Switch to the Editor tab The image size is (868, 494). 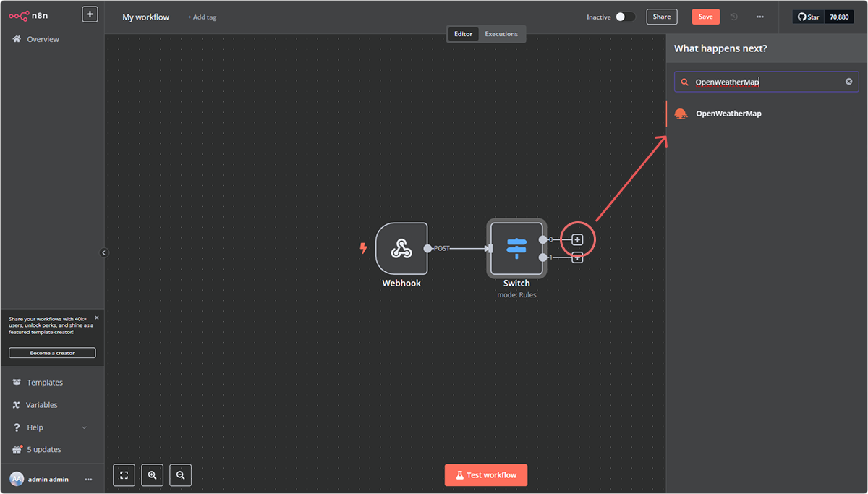[463, 34]
